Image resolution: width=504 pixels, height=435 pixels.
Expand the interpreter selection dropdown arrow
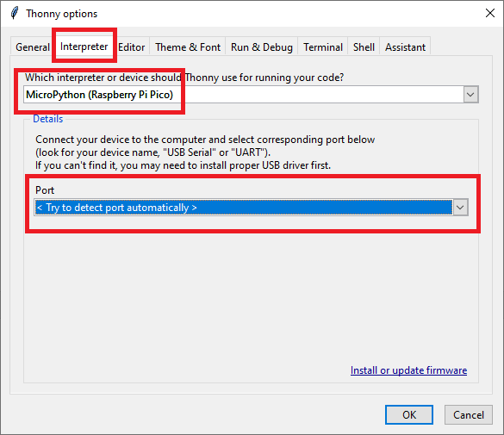(470, 95)
